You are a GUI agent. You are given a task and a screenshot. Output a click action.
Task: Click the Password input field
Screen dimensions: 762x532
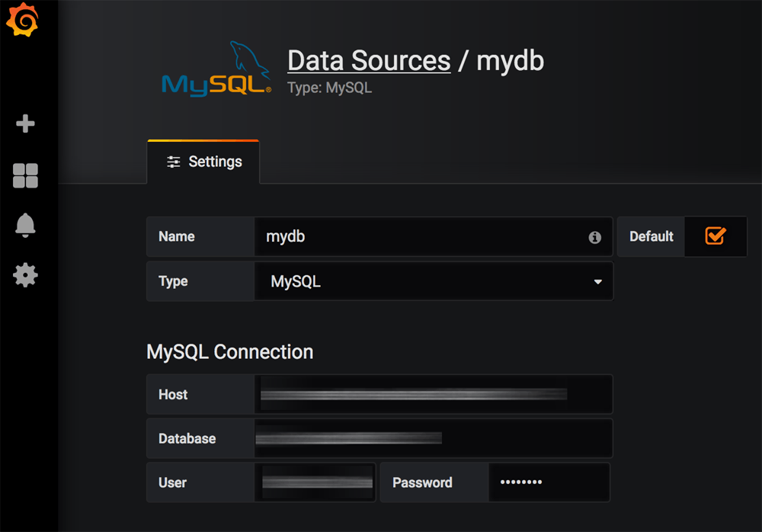click(549, 482)
